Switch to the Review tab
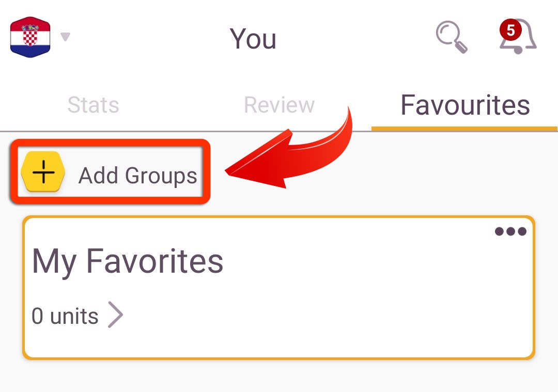Viewport: 558px width, 392px height. 280,105
